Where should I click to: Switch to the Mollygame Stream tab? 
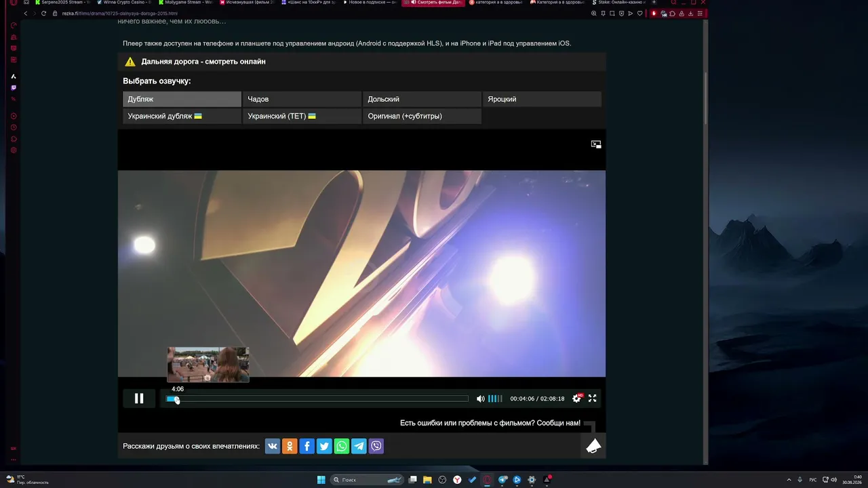click(186, 3)
